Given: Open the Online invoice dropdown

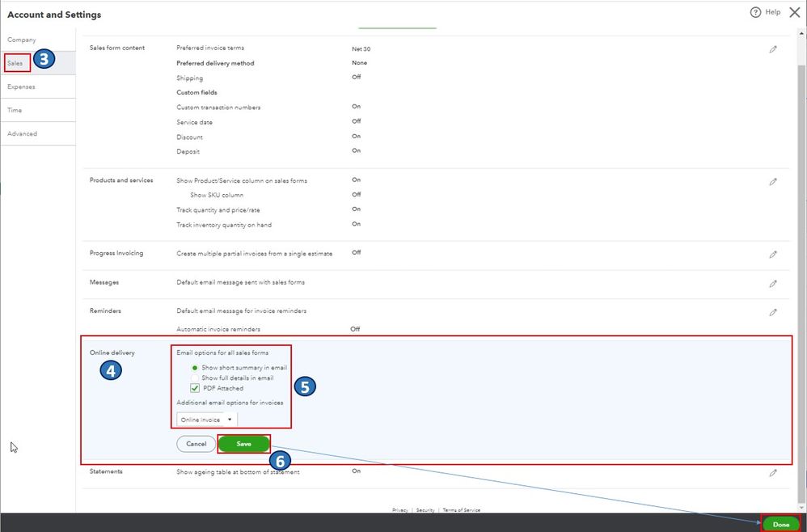Looking at the screenshot, I should [x=207, y=420].
